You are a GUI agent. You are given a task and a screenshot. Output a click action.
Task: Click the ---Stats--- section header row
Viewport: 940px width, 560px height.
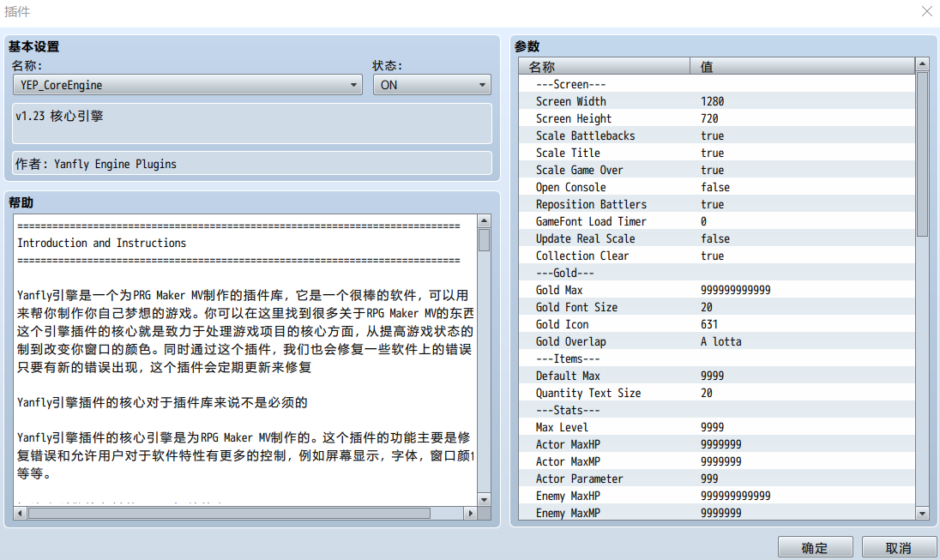click(x=717, y=410)
